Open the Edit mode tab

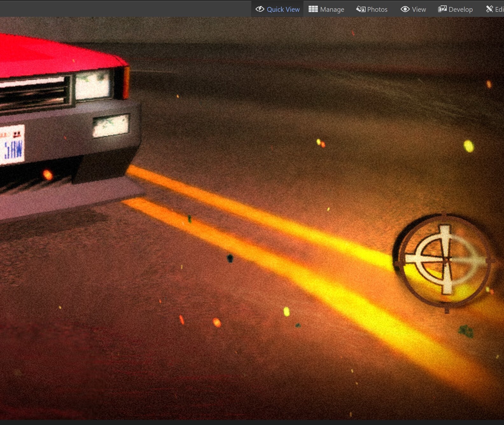click(x=495, y=9)
